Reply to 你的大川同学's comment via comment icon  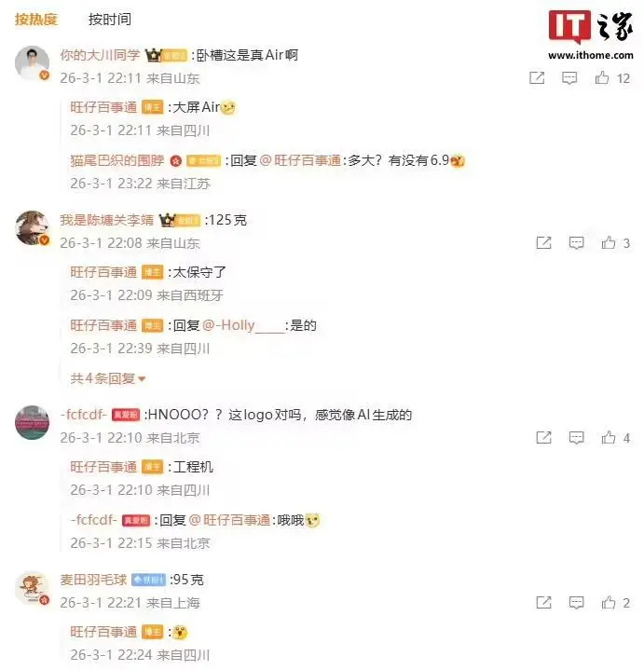click(569, 78)
